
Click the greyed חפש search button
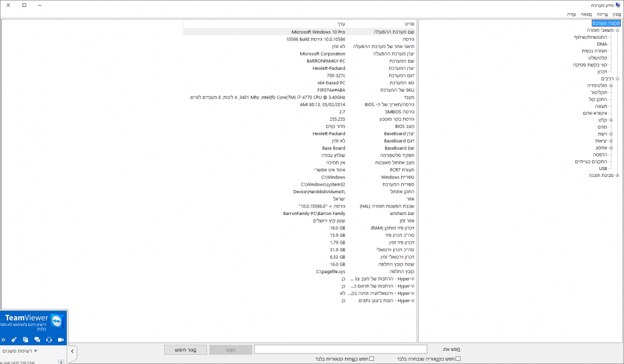pyautogui.click(x=231, y=350)
